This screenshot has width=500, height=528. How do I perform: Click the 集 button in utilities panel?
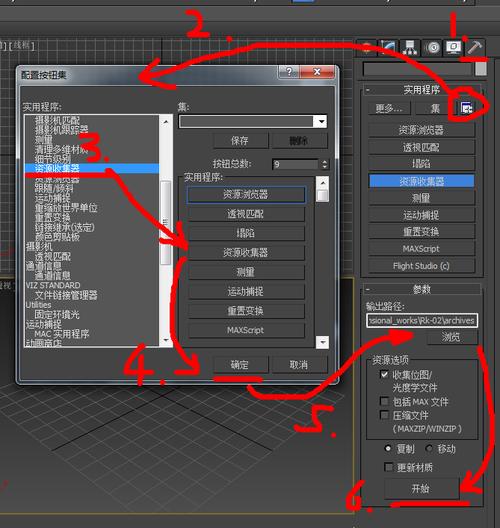435,108
